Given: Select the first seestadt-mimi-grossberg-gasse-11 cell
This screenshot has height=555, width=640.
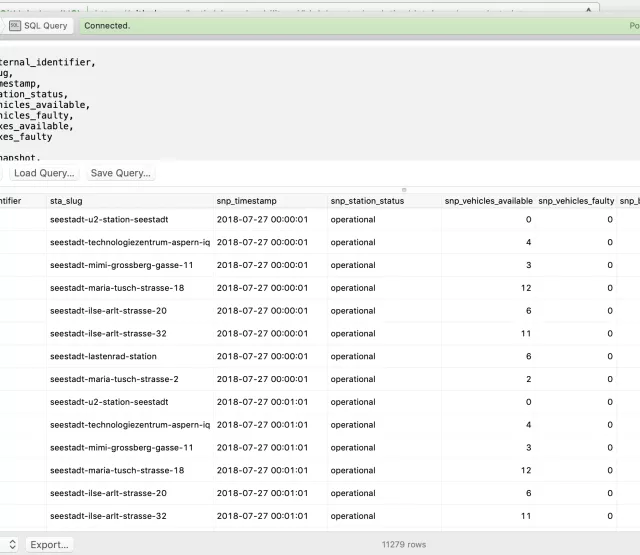Looking at the screenshot, I should click(x=121, y=265).
